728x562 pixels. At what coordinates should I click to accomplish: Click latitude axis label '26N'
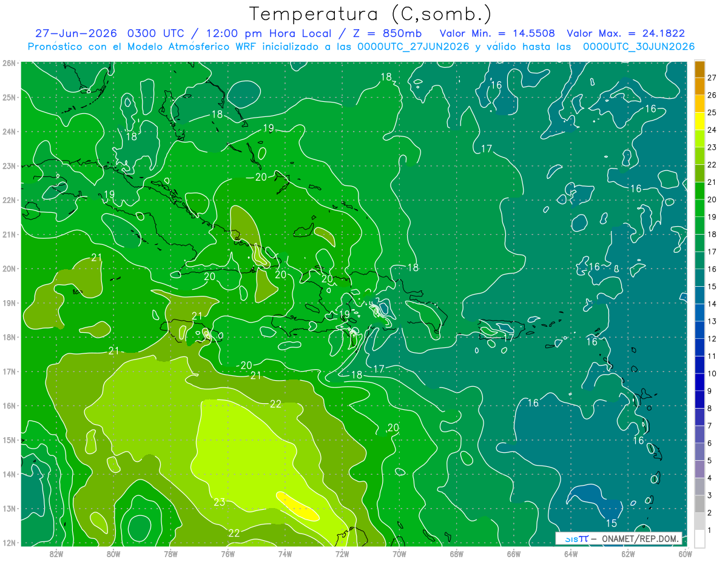[x=8, y=63]
